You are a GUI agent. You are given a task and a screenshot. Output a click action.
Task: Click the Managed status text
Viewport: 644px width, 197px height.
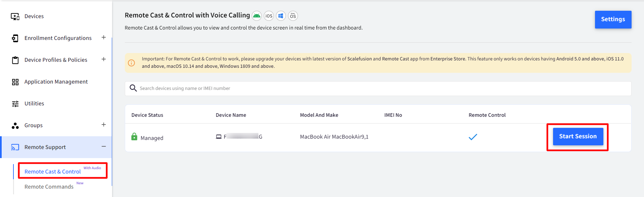(152, 138)
